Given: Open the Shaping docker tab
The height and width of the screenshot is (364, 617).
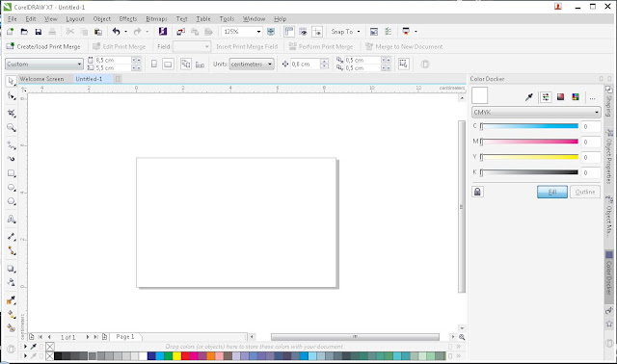Looking at the screenshot, I should click(608, 102).
